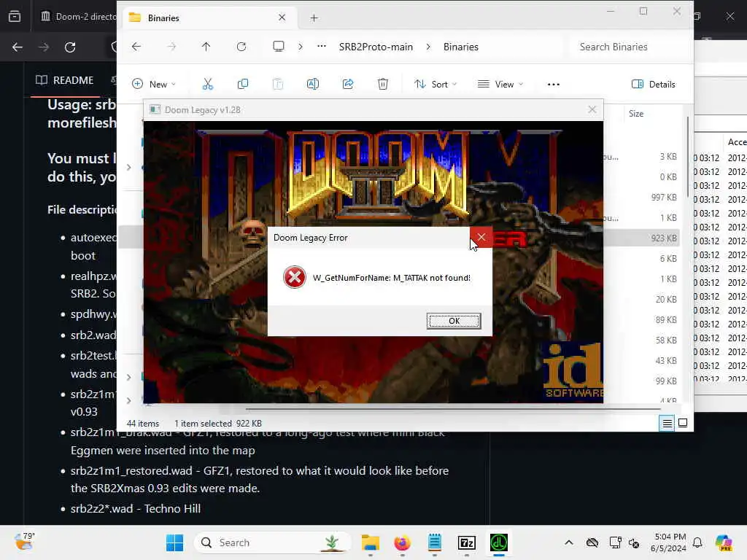747x560 pixels.
Task: Open the New dropdown in Explorer
Action: pyautogui.click(x=154, y=85)
